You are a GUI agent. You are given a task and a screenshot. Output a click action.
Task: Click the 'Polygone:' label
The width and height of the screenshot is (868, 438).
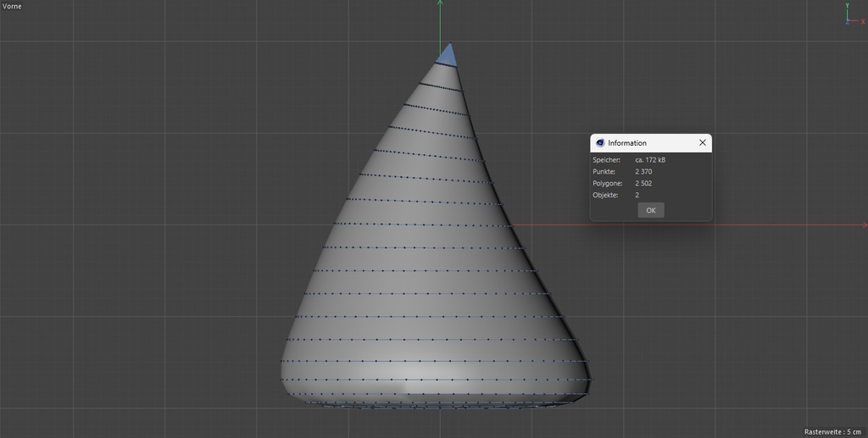[x=607, y=183]
